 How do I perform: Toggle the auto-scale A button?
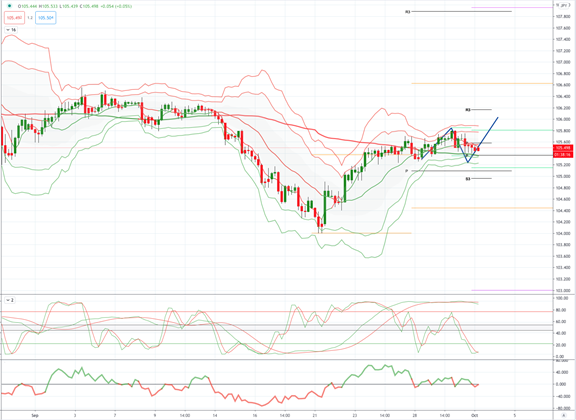pyautogui.click(x=564, y=416)
